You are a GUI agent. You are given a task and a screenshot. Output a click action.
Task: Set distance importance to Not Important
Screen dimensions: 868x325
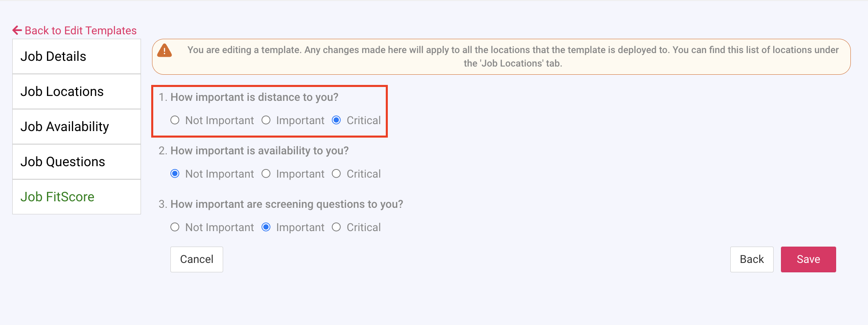pyautogui.click(x=175, y=120)
